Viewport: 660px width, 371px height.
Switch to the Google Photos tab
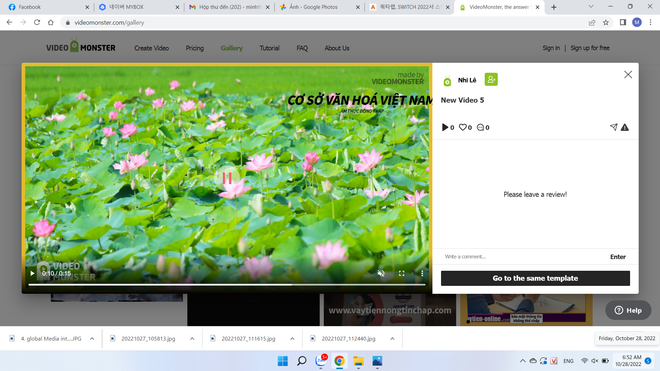pyautogui.click(x=319, y=7)
